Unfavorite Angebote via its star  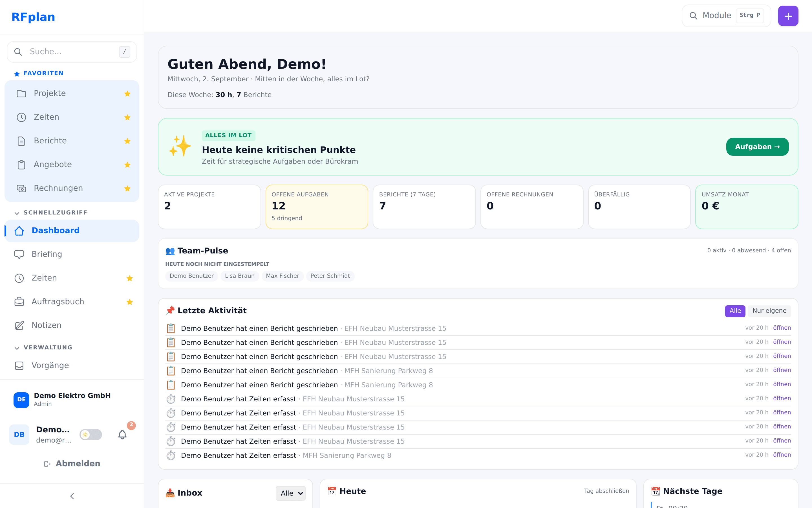click(x=127, y=165)
